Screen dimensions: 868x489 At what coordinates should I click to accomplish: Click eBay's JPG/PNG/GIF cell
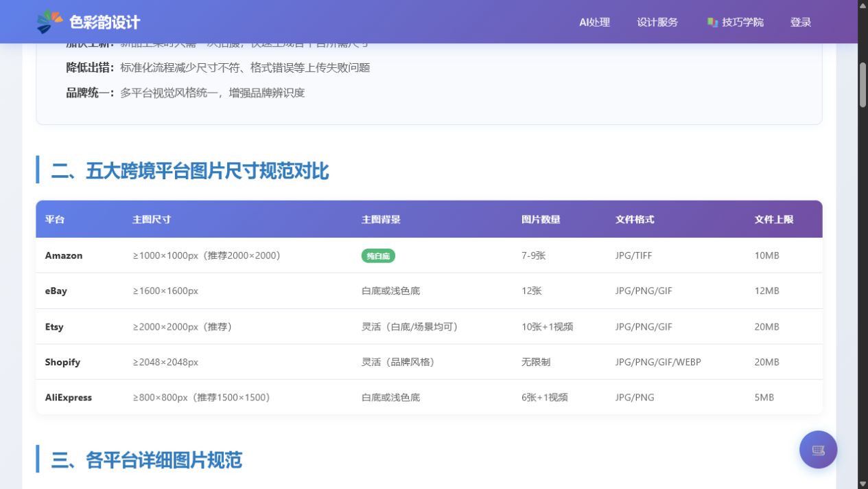(x=644, y=291)
